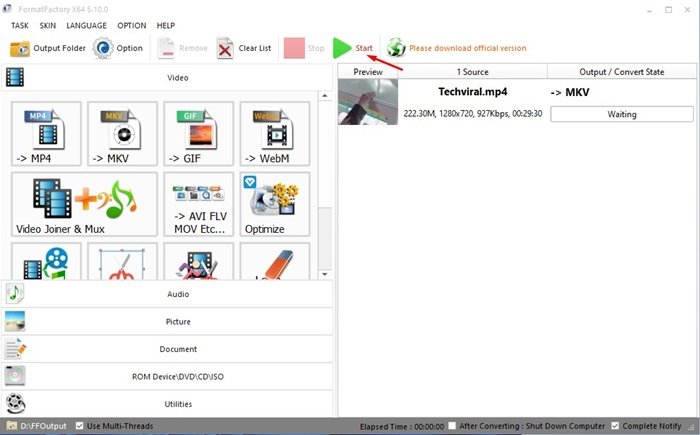Open the -> AVI FLV MOV Etc converter
This screenshot has height=435, width=700.
[197, 204]
